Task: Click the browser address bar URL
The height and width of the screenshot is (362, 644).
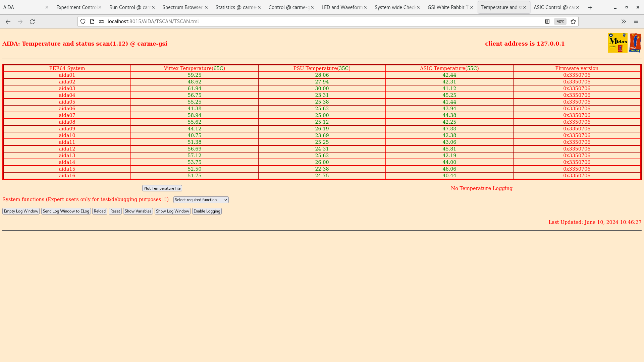Action: point(153,21)
